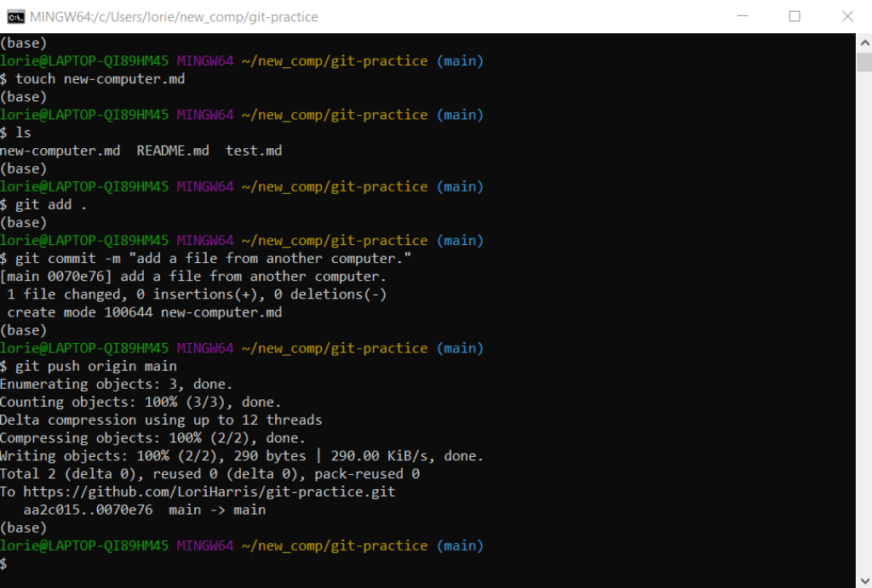Click the GitHub repository URL in the output
The height and width of the screenshot is (588, 872).
pos(209,492)
